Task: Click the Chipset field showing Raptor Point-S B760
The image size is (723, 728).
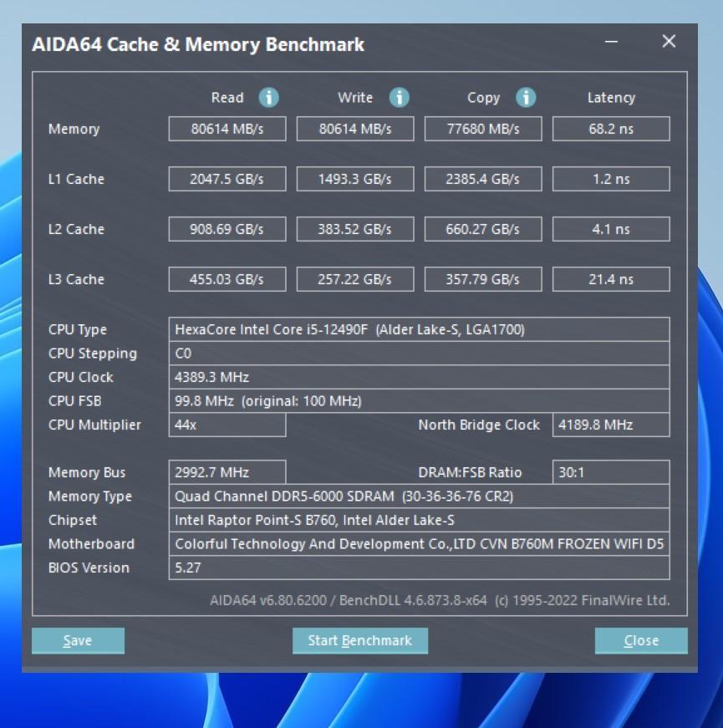Action: [x=420, y=520]
